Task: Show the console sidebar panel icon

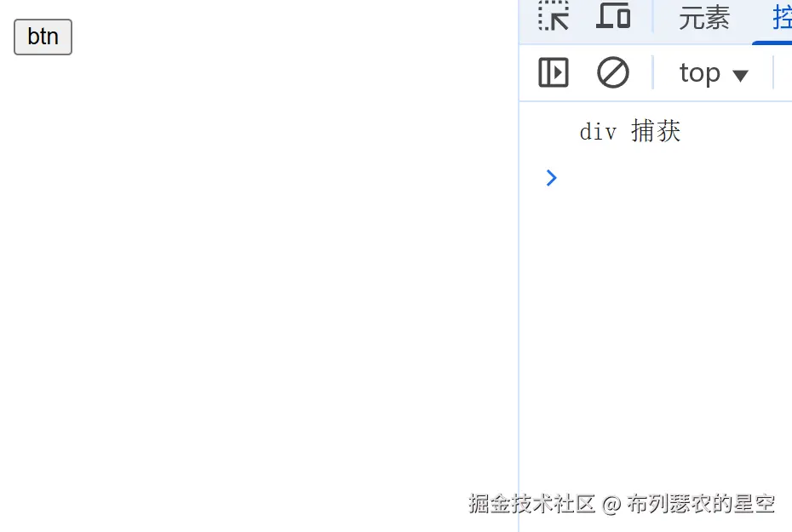Action: coord(554,72)
